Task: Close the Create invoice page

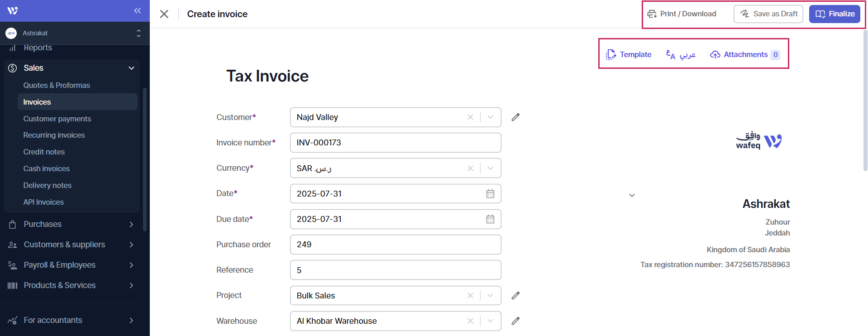Action: [164, 14]
